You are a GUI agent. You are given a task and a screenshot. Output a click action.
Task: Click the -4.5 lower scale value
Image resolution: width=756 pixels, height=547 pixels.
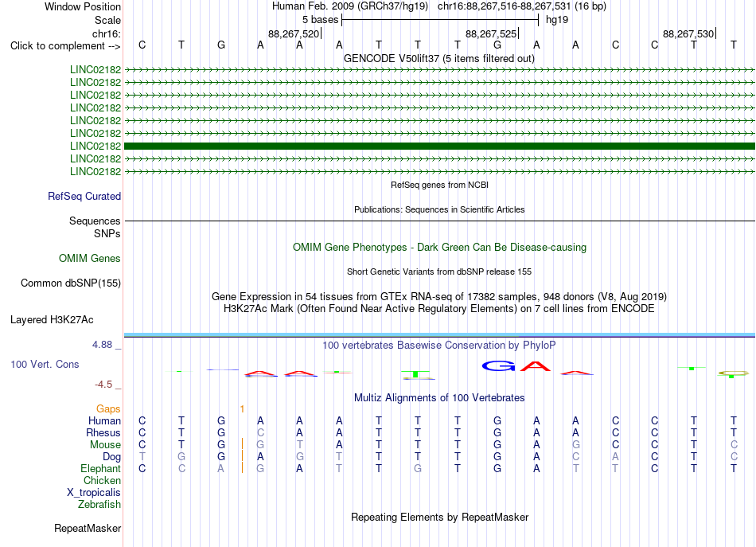coord(103,385)
